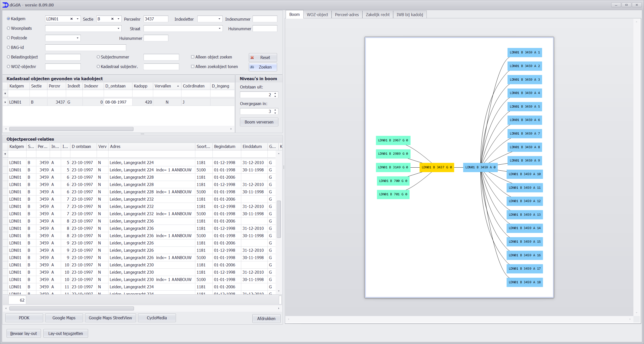The width and height of the screenshot is (644, 344).
Task: Sort by the Adres column header
Action: point(152,147)
